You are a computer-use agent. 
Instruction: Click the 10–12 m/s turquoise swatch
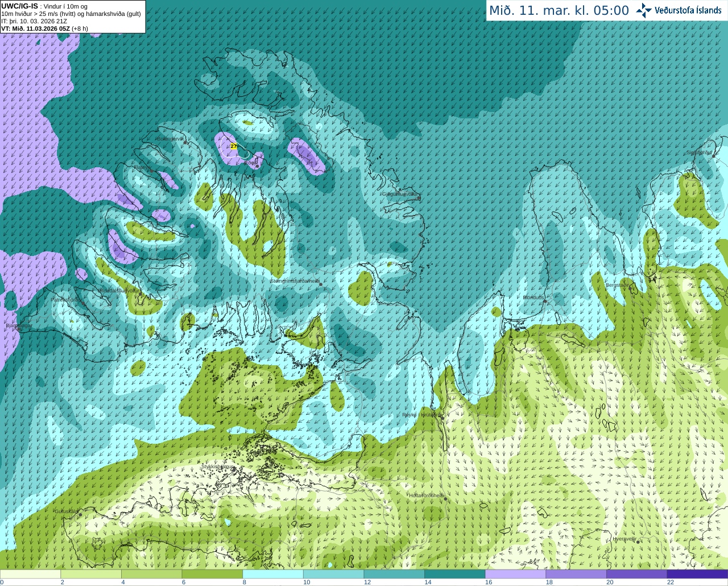[333, 574]
